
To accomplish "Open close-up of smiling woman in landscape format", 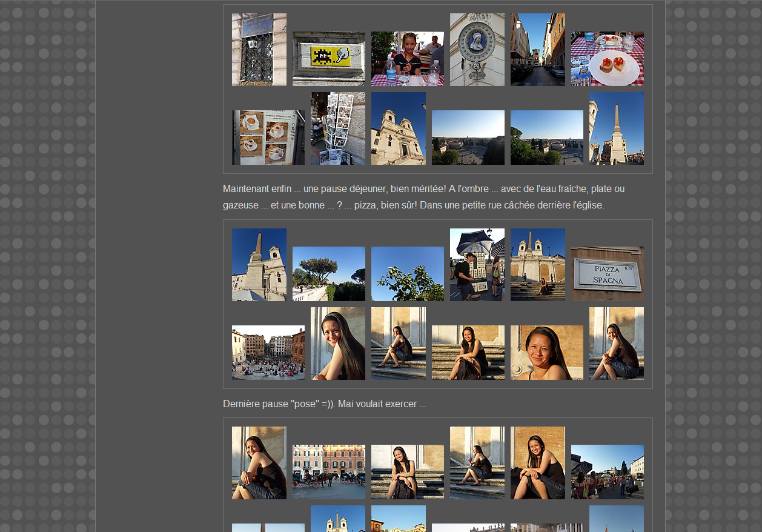I will click(546, 353).
